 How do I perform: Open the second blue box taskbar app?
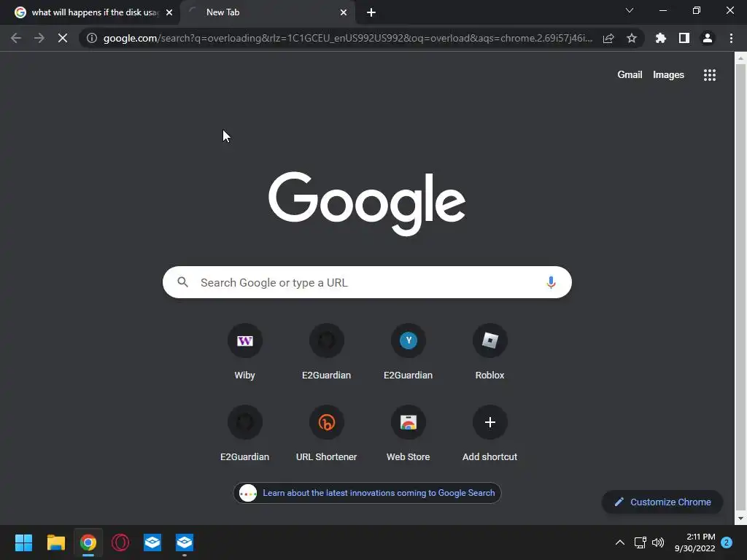pyautogui.click(x=185, y=542)
